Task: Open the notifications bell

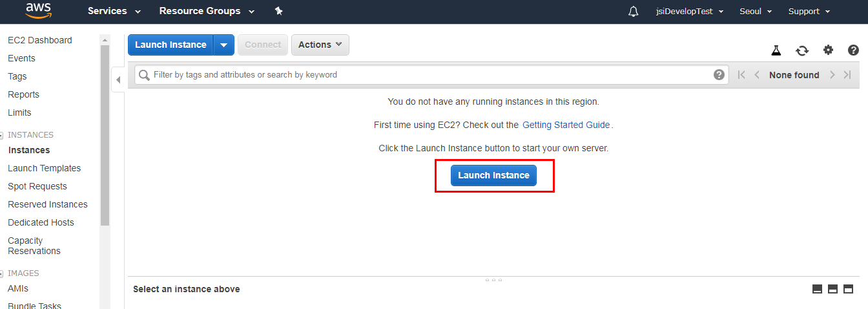Action: pyautogui.click(x=634, y=12)
